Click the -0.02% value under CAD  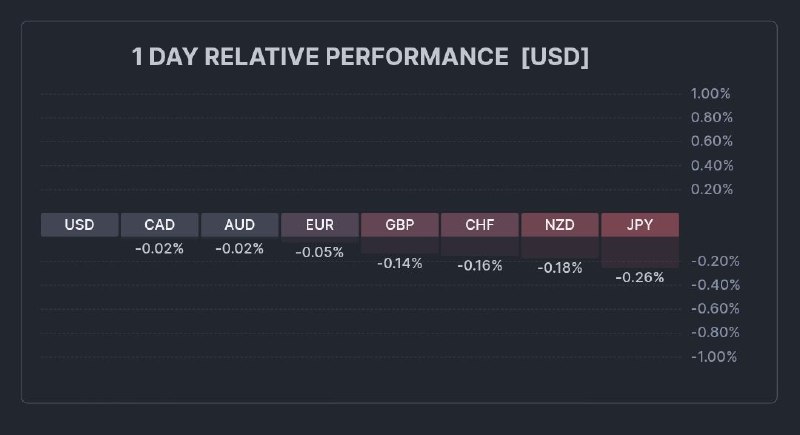(160, 249)
